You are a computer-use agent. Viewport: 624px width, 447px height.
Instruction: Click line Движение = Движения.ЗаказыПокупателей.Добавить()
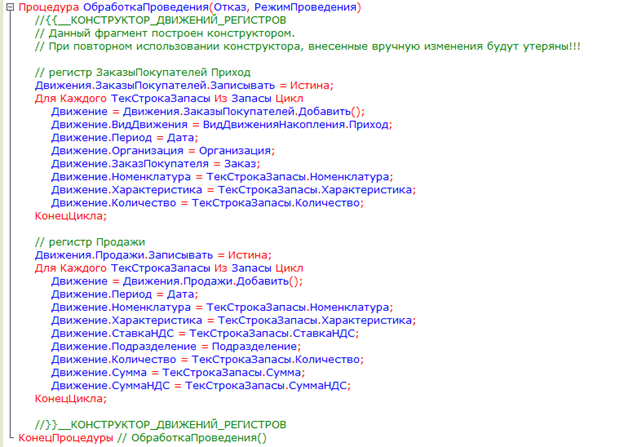point(208,111)
